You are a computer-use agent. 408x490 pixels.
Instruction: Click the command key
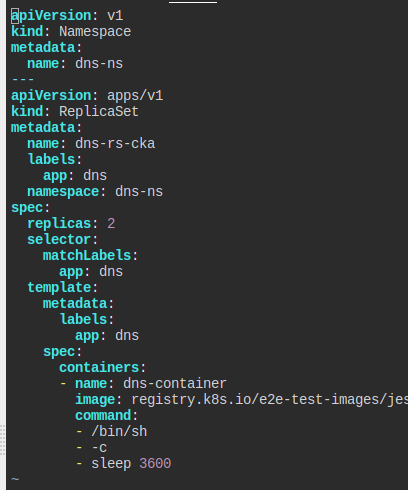pyautogui.click(x=103, y=416)
